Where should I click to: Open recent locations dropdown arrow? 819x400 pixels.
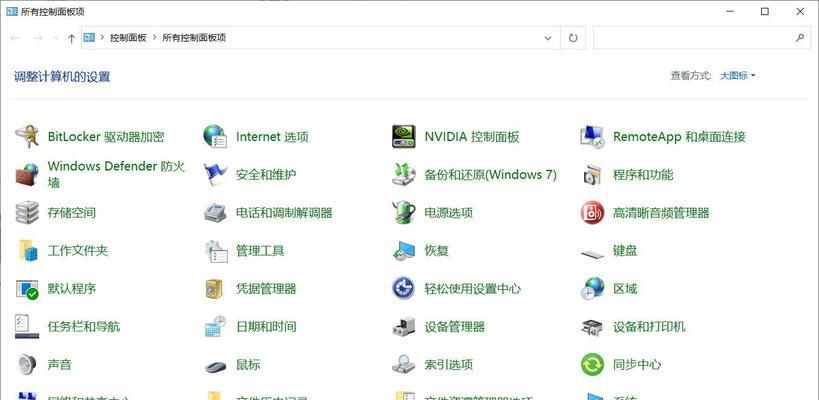tap(56, 38)
